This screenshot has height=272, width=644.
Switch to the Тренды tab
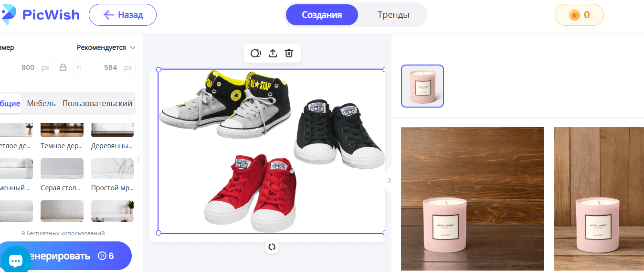(x=393, y=15)
